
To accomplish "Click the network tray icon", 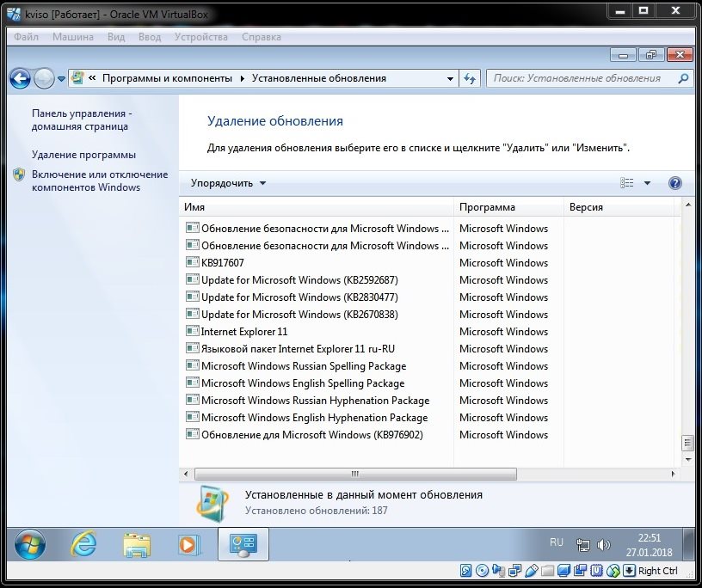I will click(583, 545).
